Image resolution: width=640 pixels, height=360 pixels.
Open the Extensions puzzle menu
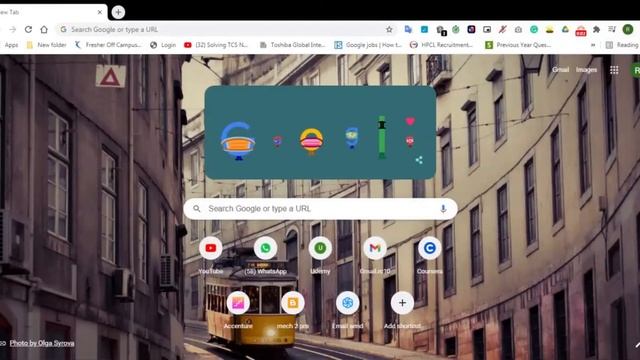(x=596, y=29)
